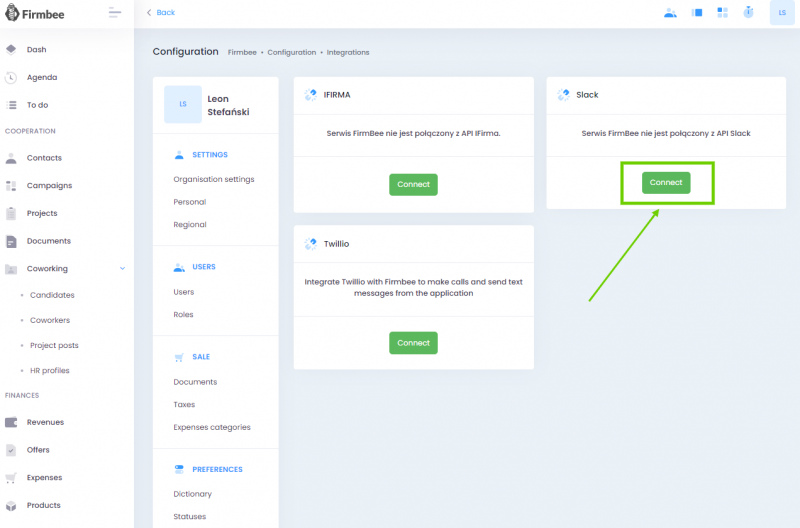
Task: Connect the Twillio integration
Action: pos(413,343)
